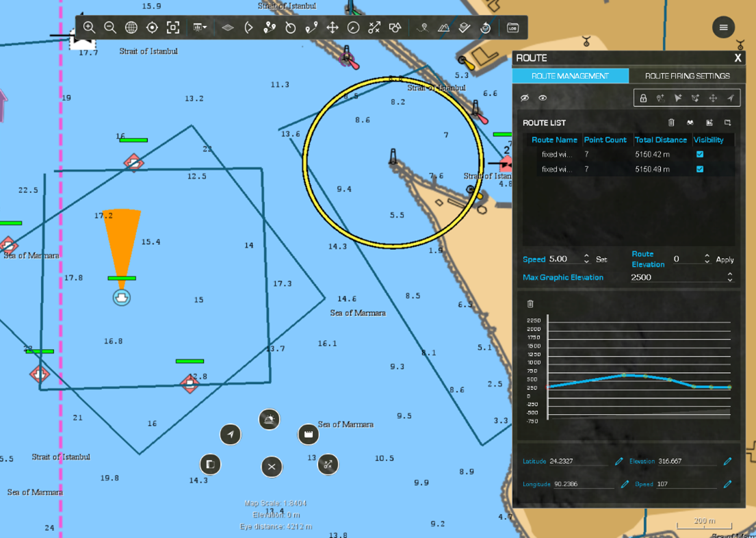
Task: Click the layer checkmark icon
Action: [x=465, y=27]
